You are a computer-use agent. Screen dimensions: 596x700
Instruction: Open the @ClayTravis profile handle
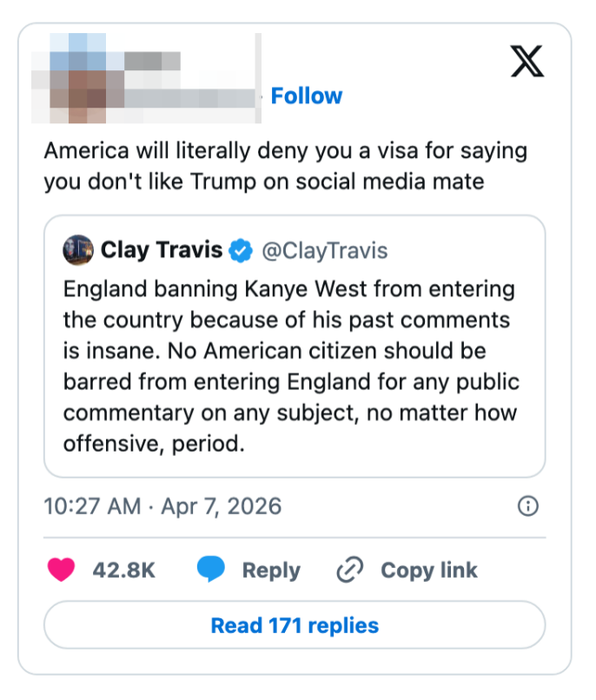(326, 250)
